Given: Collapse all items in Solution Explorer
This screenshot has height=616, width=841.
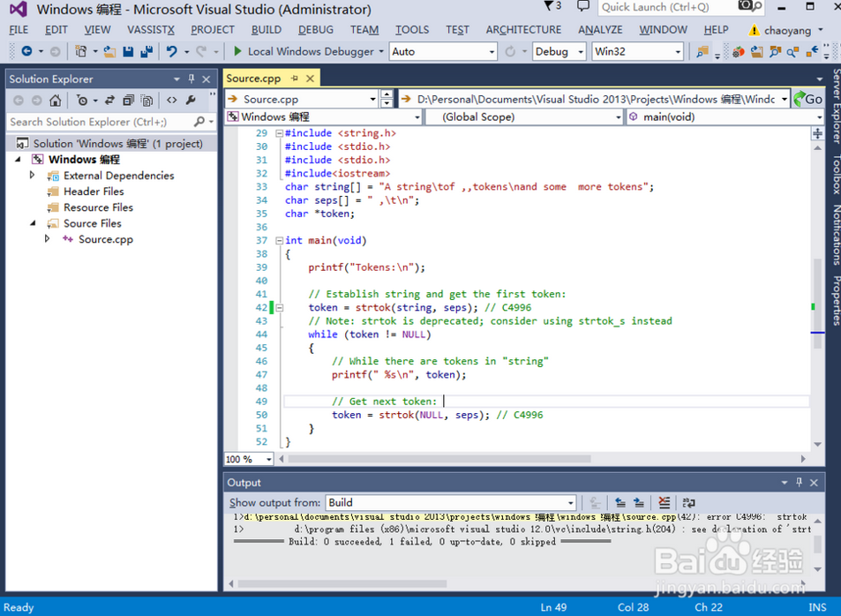Looking at the screenshot, I should click(x=129, y=101).
